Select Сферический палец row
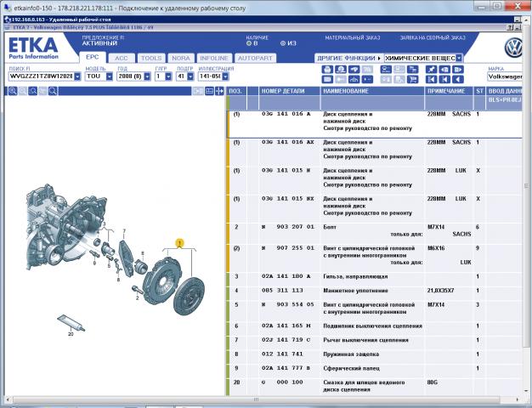Screen dimensions: 532x408 pyautogui.click(x=374, y=368)
